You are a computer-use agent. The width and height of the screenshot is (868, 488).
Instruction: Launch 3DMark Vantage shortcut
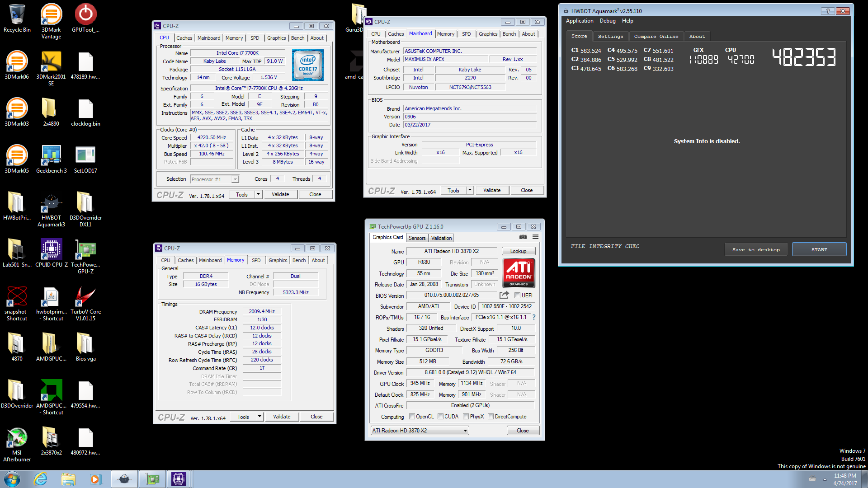pos(51,21)
